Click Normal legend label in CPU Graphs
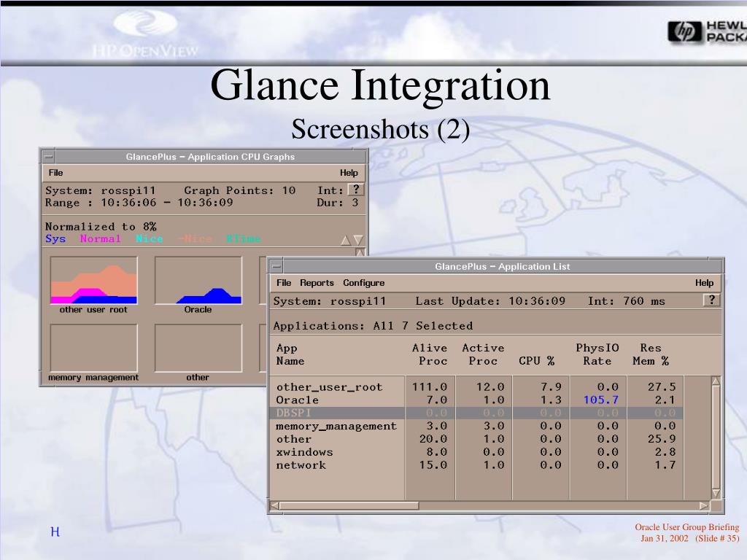The width and height of the screenshot is (747, 560). tap(100, 238)
